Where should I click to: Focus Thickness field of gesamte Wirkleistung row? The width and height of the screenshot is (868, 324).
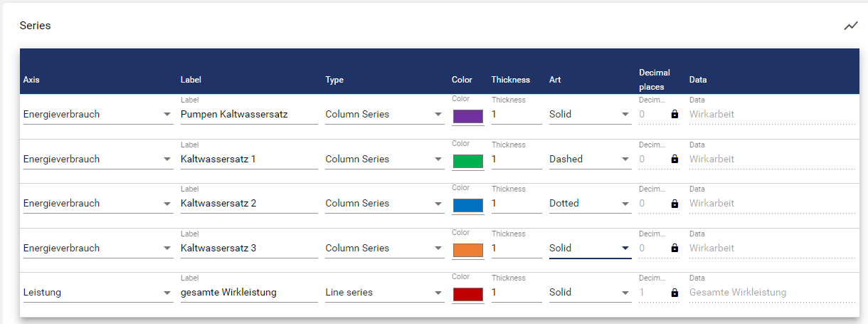(x=516, y=292)
